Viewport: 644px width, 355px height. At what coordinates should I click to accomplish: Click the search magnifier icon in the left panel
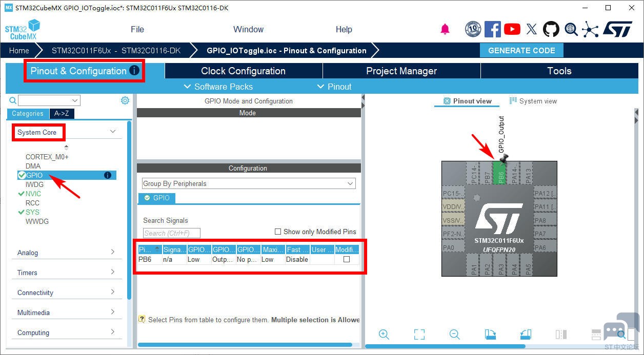coord(13,100)
